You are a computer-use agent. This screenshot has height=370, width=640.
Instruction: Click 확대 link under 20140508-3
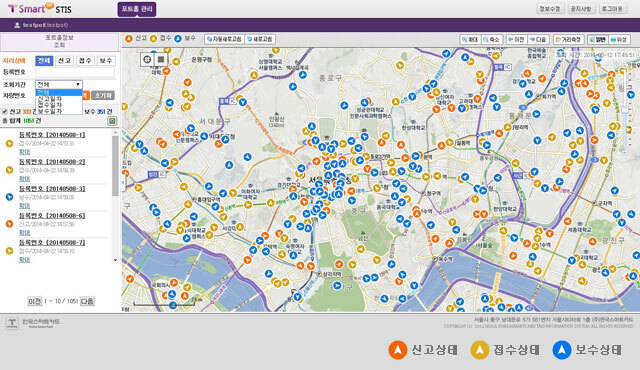coord(24,206)
